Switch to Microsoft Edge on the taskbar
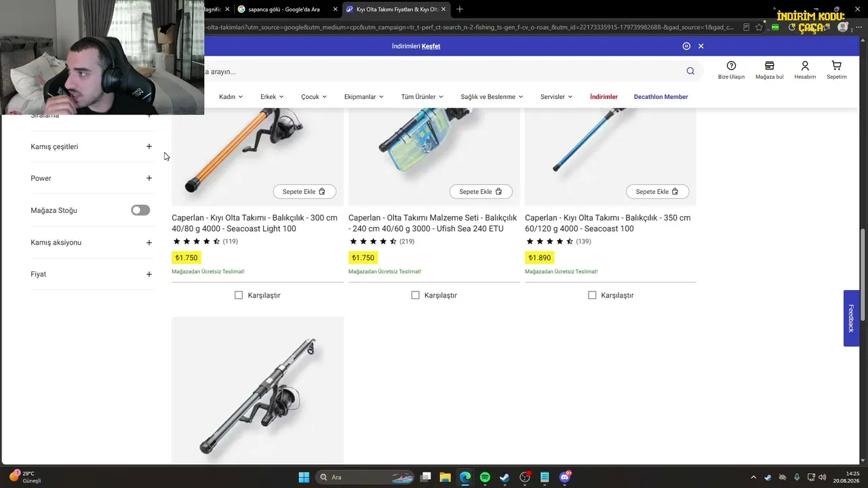Image resolution: width=868 pixels, height=488 pixels. (x=465, y=477)
